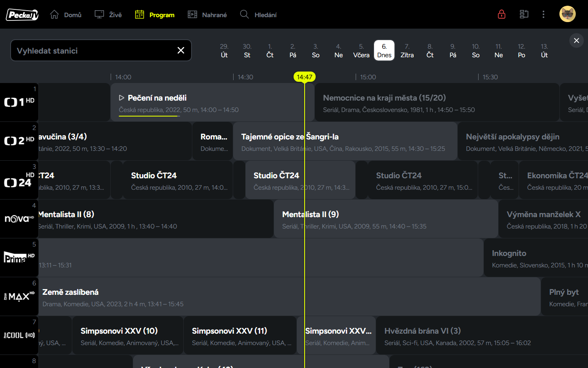Select day 7. Zítra
Screen dimensions: 588x368
coord(407,50)
